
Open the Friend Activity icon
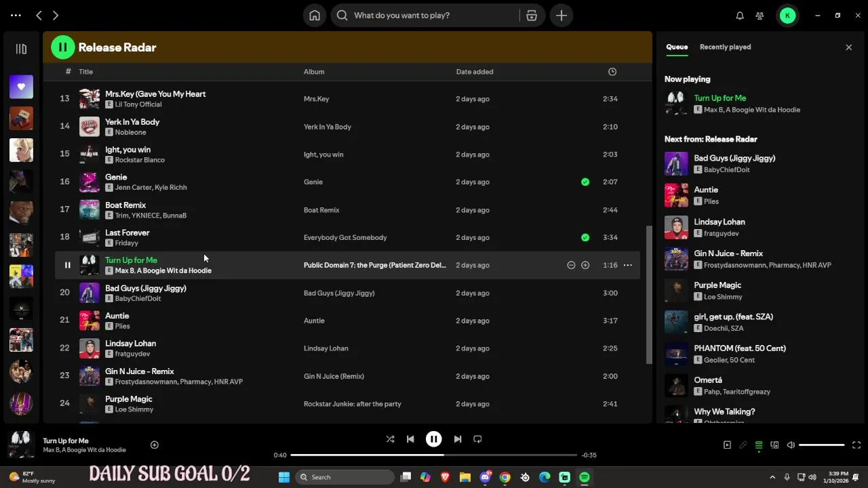click(760, 16)
